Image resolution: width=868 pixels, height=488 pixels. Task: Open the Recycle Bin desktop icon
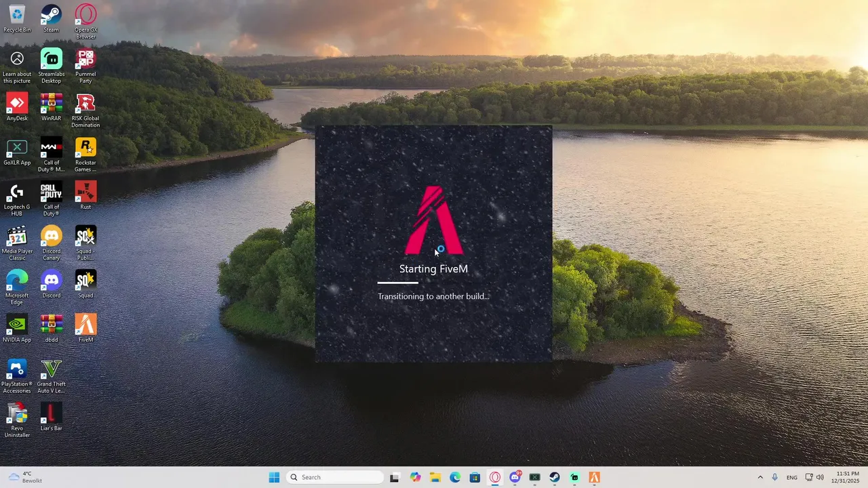pos(17,19)
